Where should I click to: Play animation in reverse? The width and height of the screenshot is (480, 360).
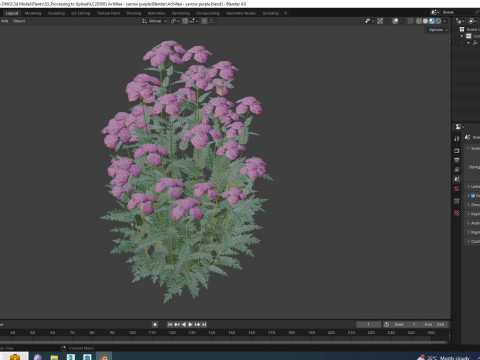point(183,324)
